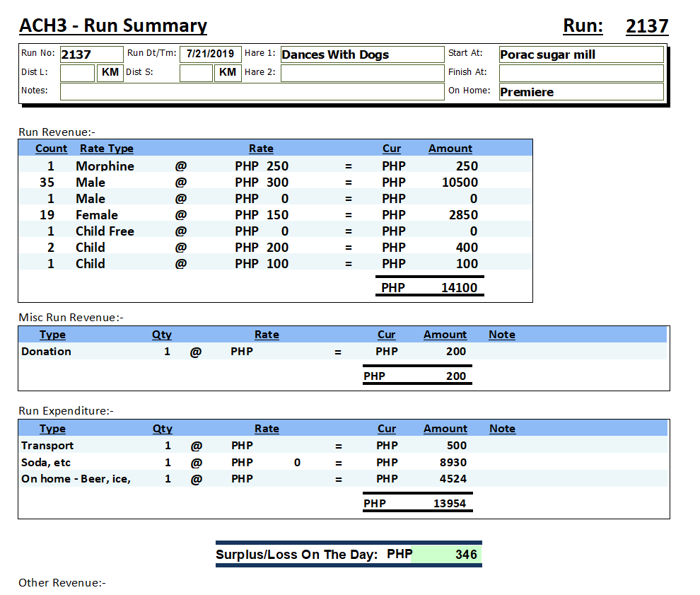
Task: Select the empty Finish At field
Action: click(x=581, y=73)
